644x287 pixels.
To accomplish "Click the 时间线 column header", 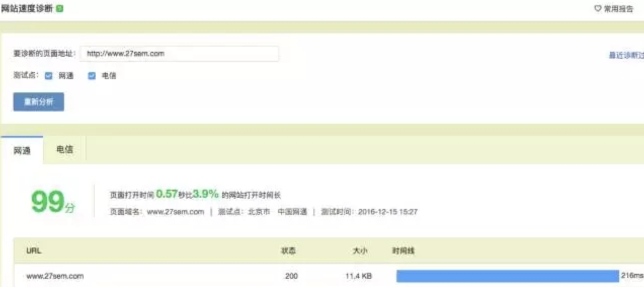I will (x=404, y=250).
